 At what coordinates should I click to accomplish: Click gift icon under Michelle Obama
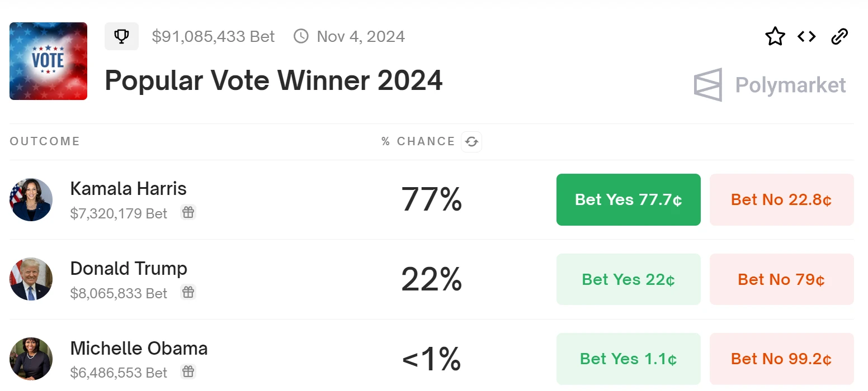(188, 371)
